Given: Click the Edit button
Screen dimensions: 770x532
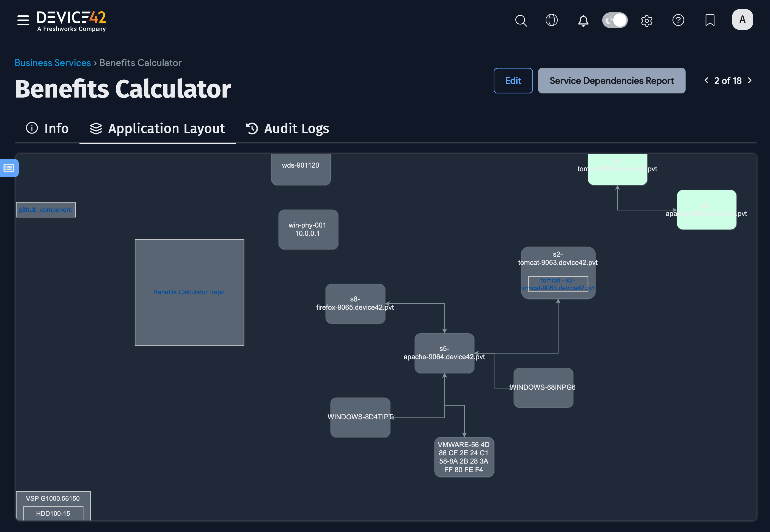Looking at the screenshot, I should pos(513,81).
